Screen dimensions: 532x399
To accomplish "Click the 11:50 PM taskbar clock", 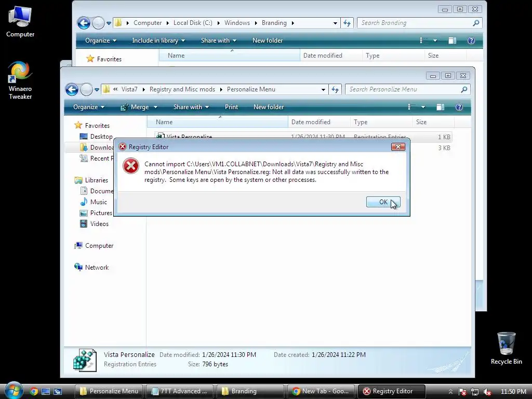I will [513, 392].
